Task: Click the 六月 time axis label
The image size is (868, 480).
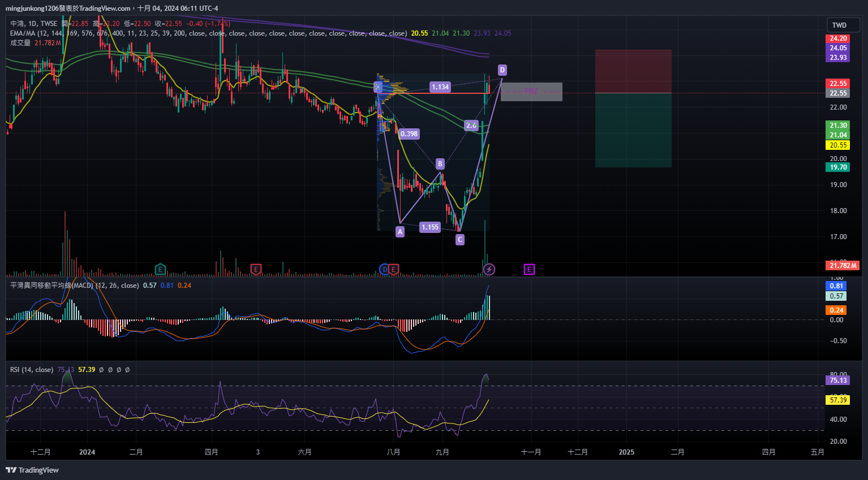Action: [x=304, y=452]
